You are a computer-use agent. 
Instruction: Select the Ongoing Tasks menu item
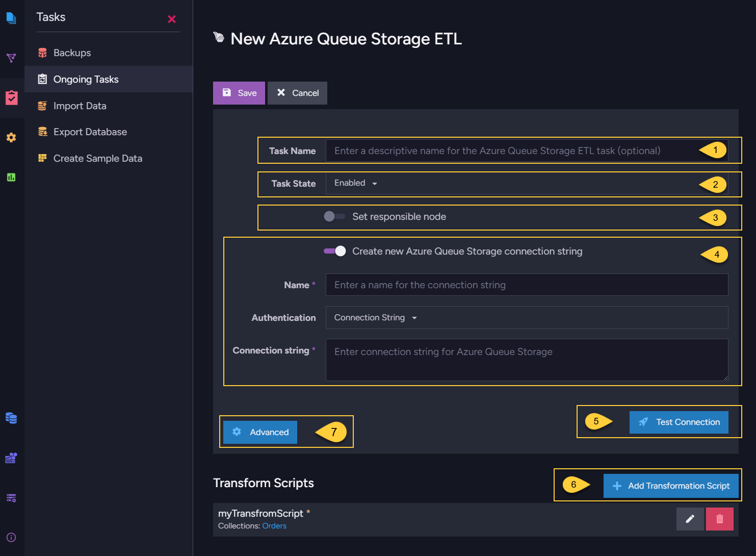109,79
